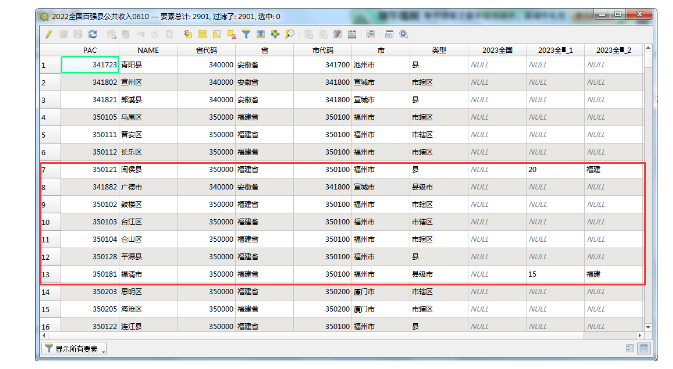This screenshot has height=369, width=673.
Task: Open select features by expression
Action: point(188,34)
